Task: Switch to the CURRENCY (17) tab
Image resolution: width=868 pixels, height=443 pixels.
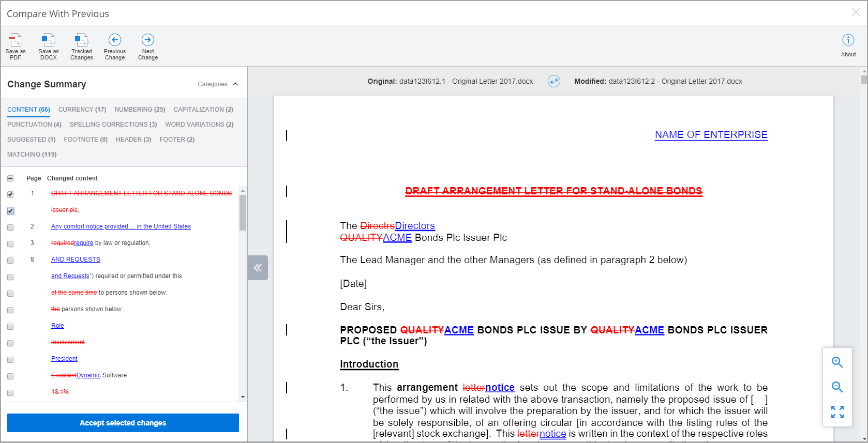Action: coord(82,110)
